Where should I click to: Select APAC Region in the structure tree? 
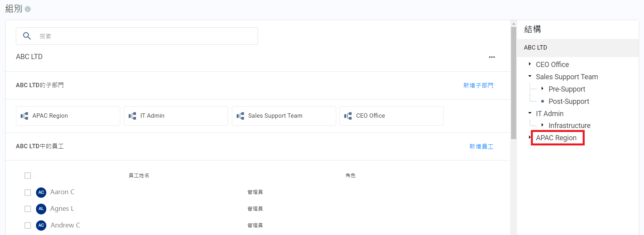pyautogui.click(x=556, y=138)
